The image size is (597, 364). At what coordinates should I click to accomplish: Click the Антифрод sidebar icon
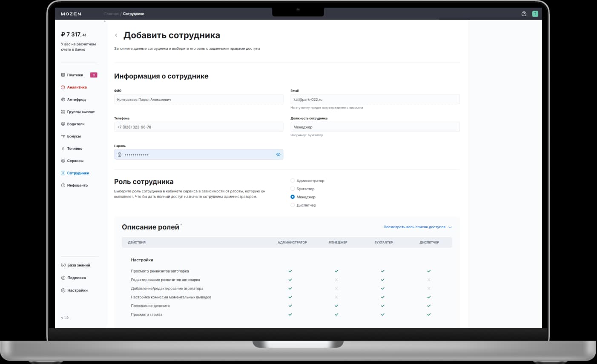click(63, 100)
